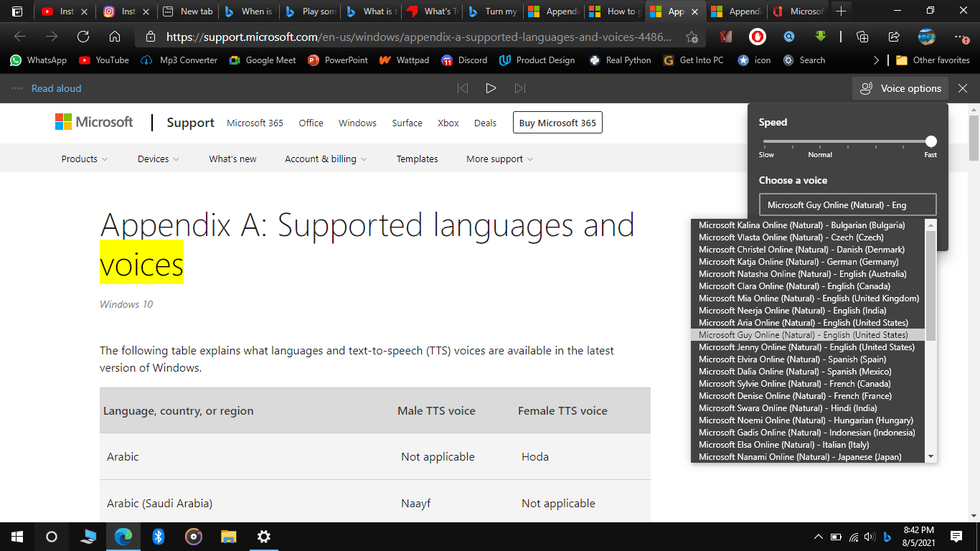Image resolution: width=980 pixels, height=551 pixels.
Task: Open the Windows nav item
Action: [x=357, y=123]
